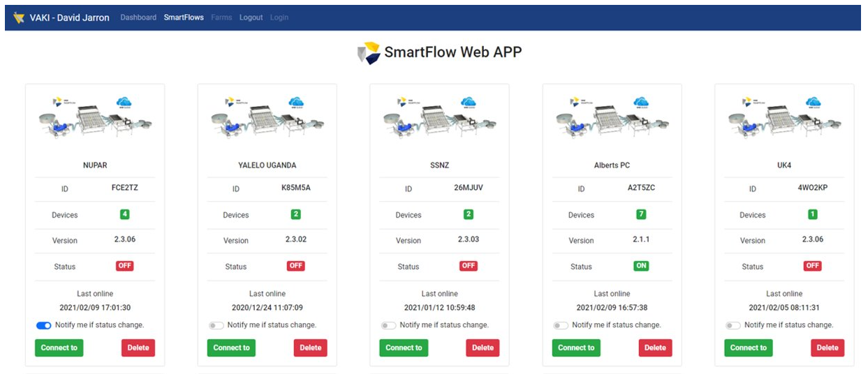Click UK4 devices badge 1

click(x=813, y=214)
